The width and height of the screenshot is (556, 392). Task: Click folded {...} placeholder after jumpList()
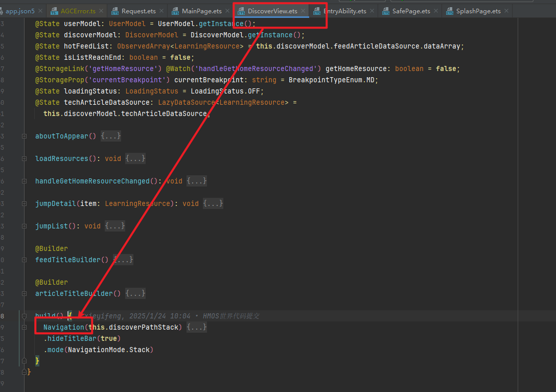(x=115, y=226)
